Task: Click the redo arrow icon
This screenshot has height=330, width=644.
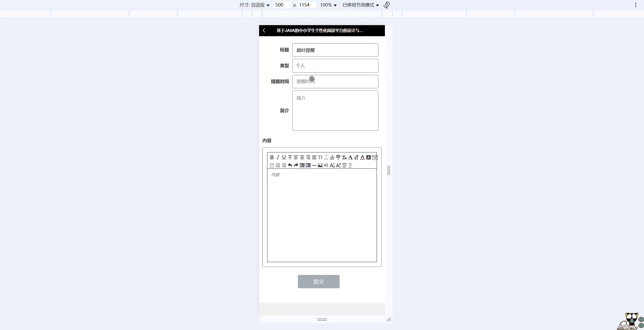Action: pos(296,165)
